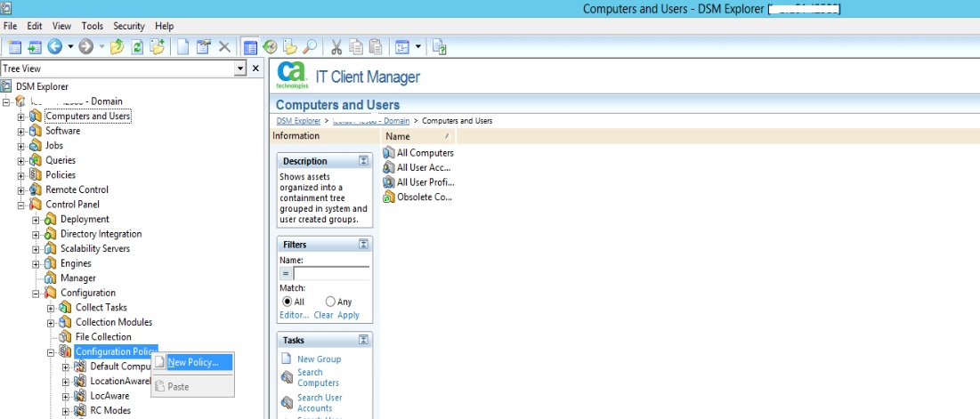980x419 pixels.
Task: Open the Tools menu
Action: pos(93,26)
